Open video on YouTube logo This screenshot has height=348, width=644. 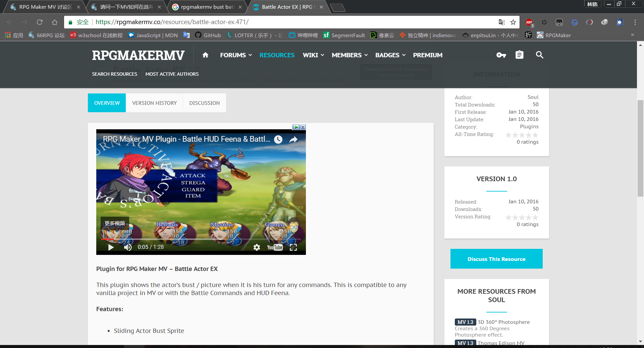(275, 247)
